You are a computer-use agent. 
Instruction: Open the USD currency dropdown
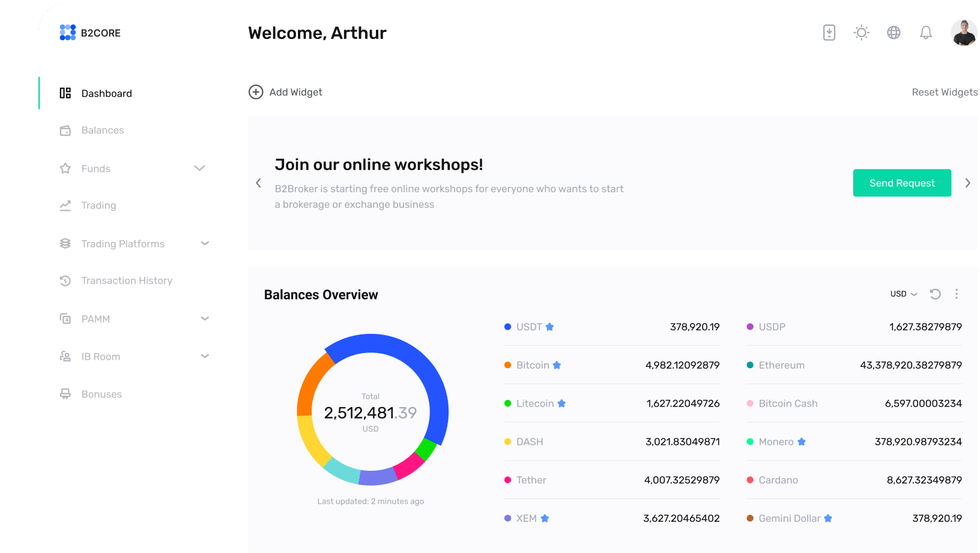click(x=903, y=294)
